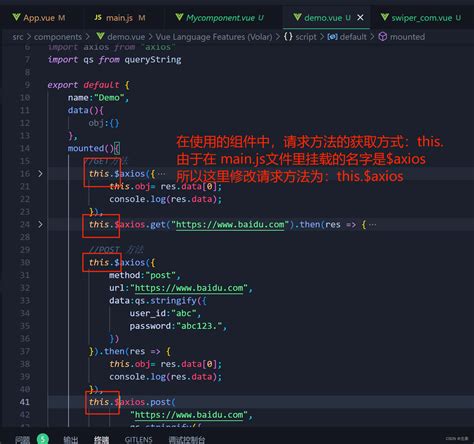
Task: Open the baidu.com link on line 42
Action: click(189, 415)
